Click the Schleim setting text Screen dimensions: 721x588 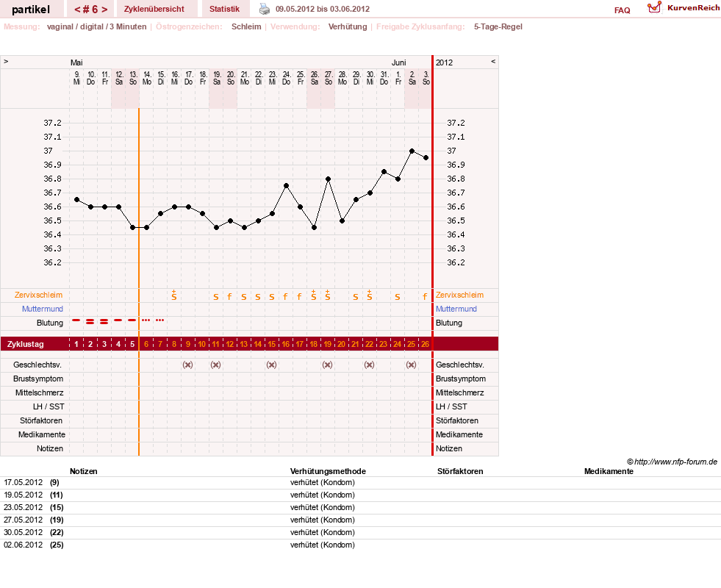pos(246,26)
